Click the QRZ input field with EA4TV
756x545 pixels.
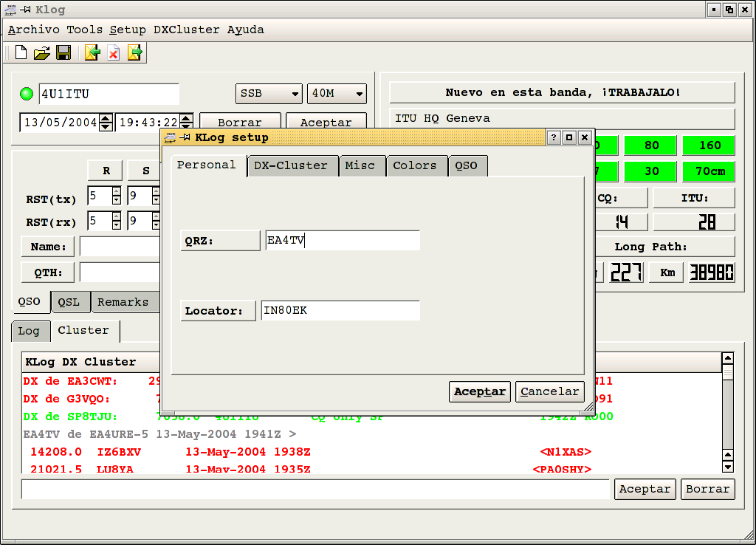[343, 240]
